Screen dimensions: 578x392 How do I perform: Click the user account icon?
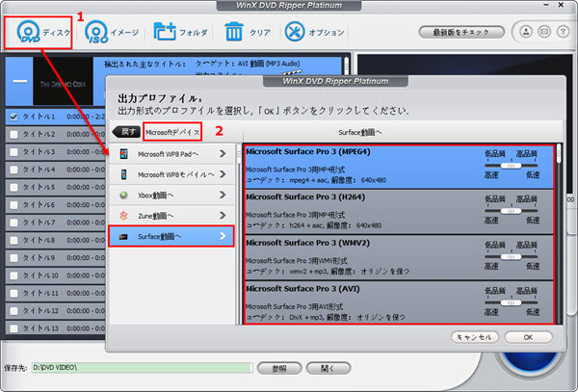click(526, 32)
